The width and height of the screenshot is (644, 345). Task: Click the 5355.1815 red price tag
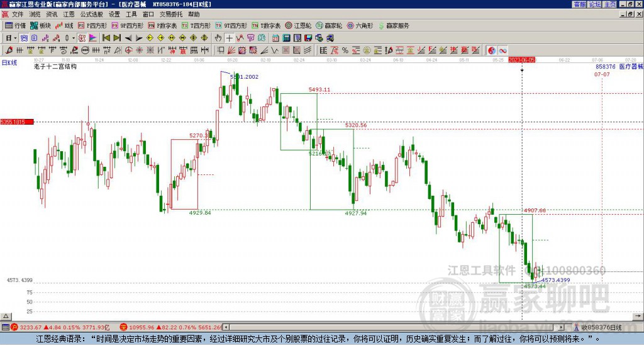[x=17, y=122]
